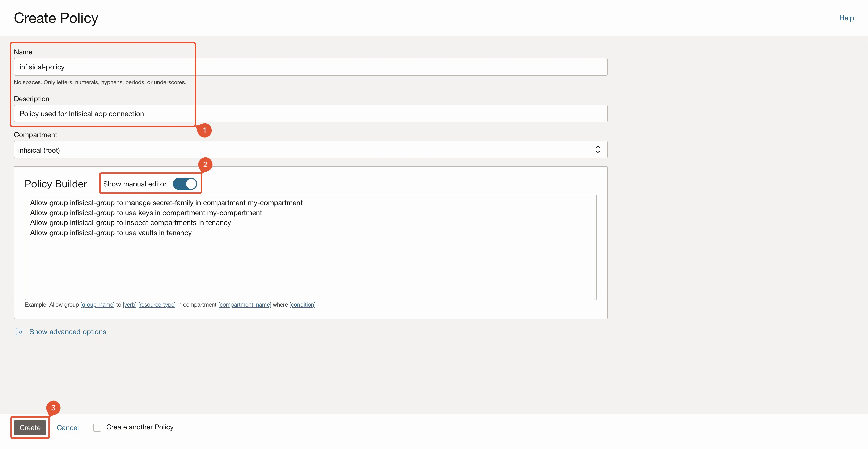Click the Policy Builder heading
868x449 pixels.
pos(56,184)
